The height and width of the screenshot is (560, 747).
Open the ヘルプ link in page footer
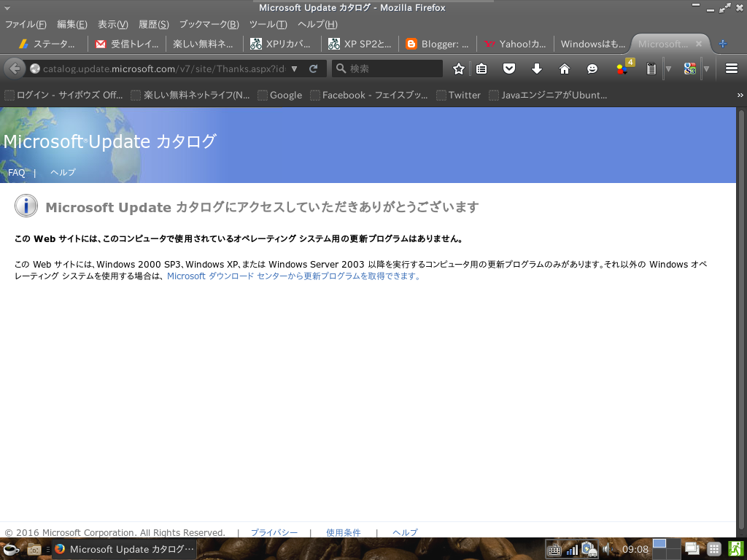coord(406,532)
